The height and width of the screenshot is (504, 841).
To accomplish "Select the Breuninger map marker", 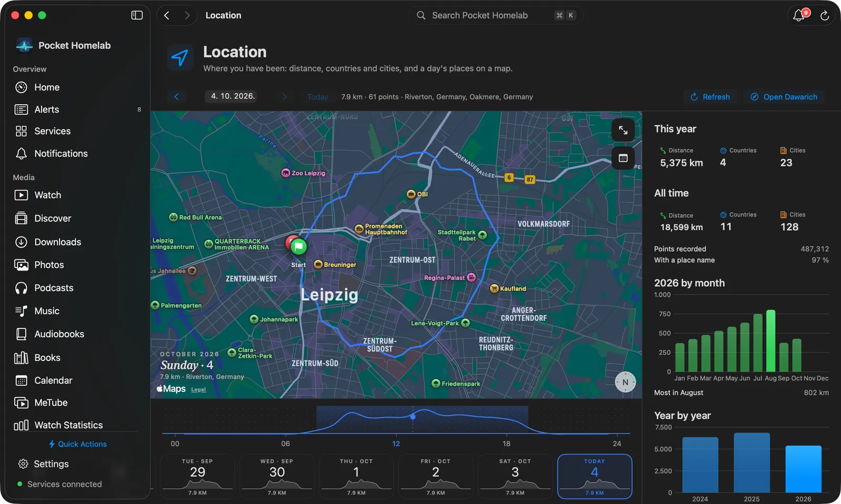I will [318, 264].
